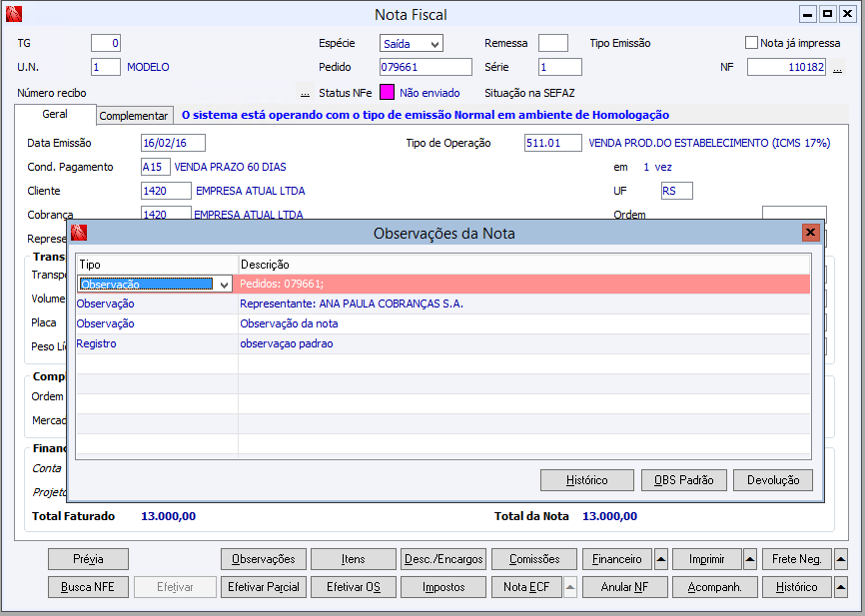Select the Registro row with observaçao padrao

point(442,343)
